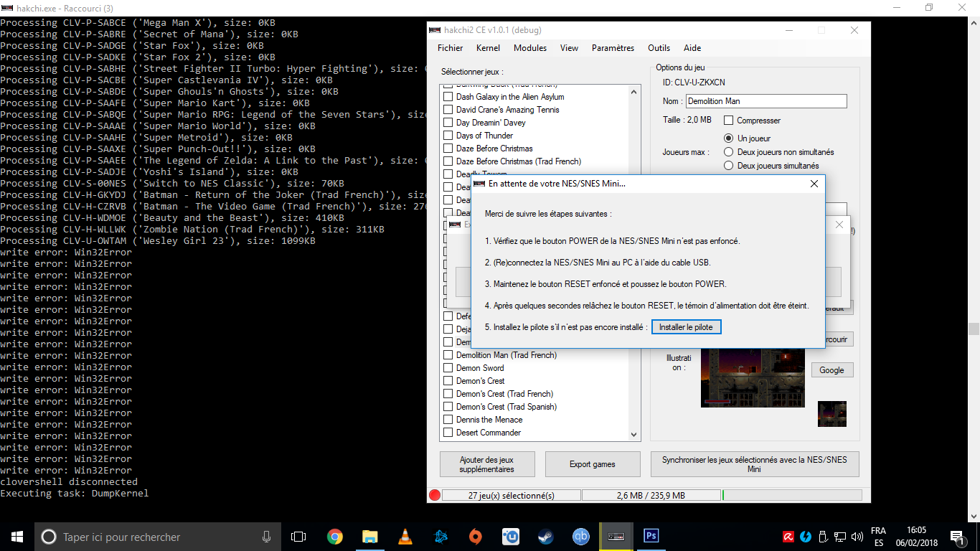Click the red antivirus tray icon
Image resolution: width=980 pixels, height=551 pixels.
pyautogui.click(x=788, y=537)
